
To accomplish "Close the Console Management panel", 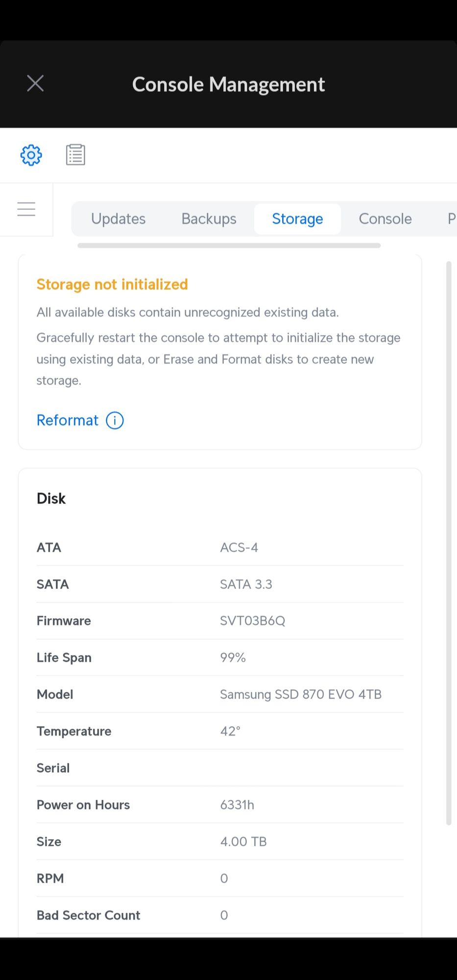I will (x=35, y=83).
